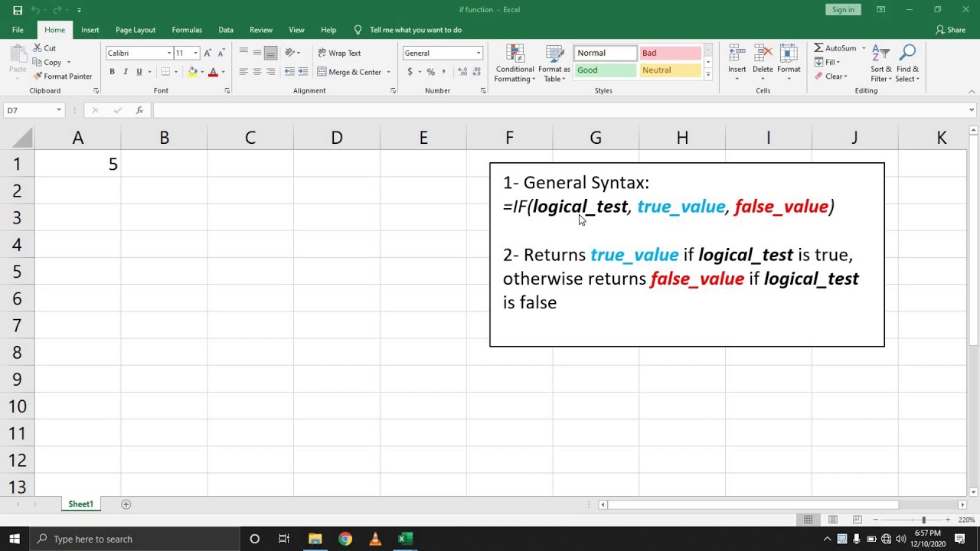This screenshot has width=980, height=551.
Task: Click the Share button
Action: (950, 30)
